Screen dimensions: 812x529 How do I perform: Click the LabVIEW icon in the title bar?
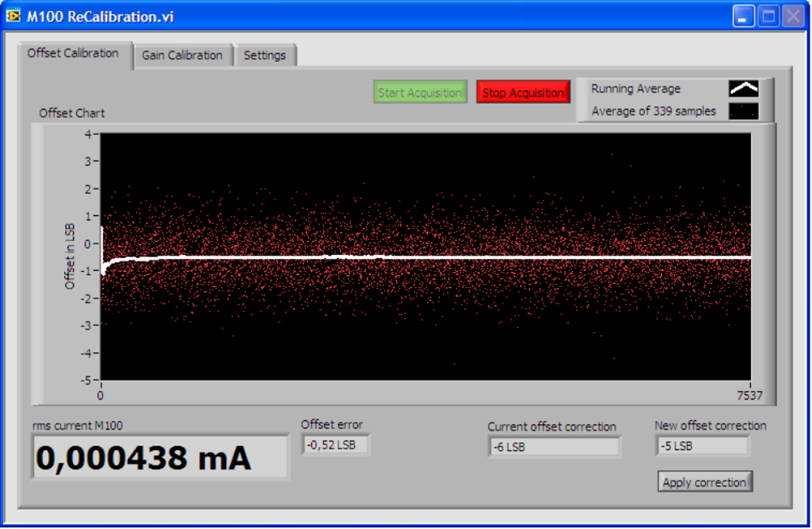tap(13, 15)
